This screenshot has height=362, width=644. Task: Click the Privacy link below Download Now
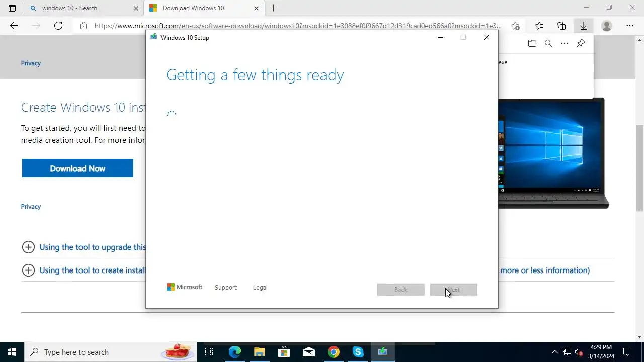point(31,206)
